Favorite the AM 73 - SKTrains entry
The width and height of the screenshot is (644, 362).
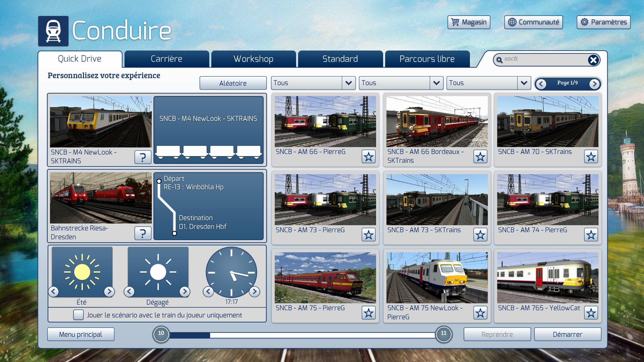480,235
